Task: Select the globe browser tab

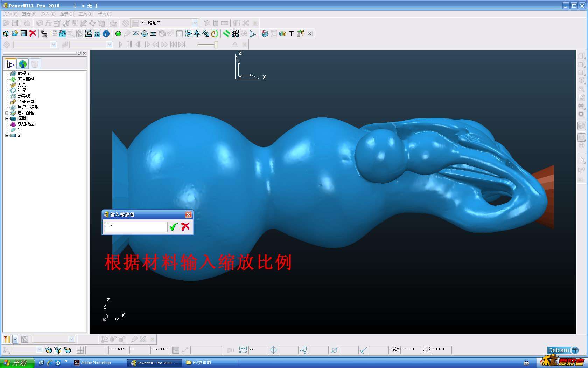Action: coord(23,64)
